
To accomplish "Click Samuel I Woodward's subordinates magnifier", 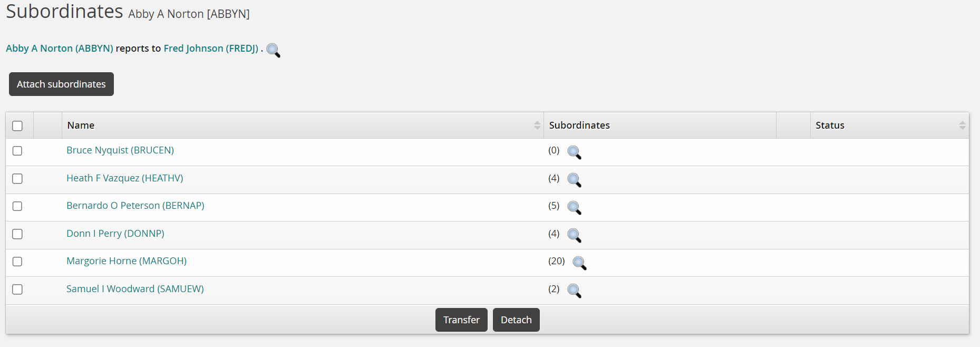I will (x=574, y=291).
